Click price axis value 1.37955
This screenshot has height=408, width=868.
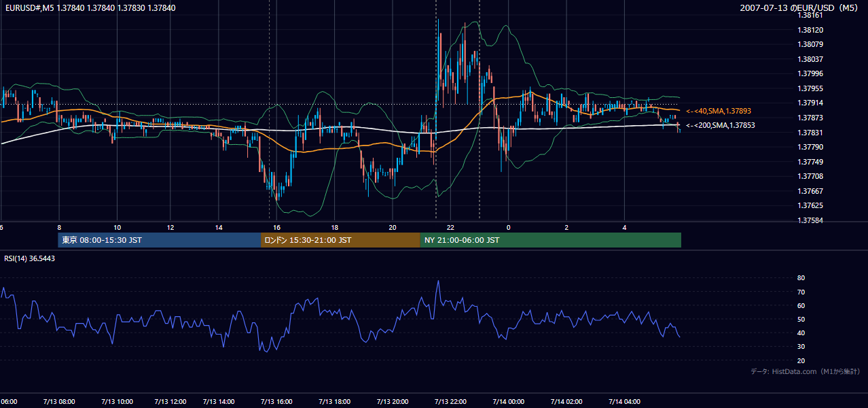tap(810, 88)
